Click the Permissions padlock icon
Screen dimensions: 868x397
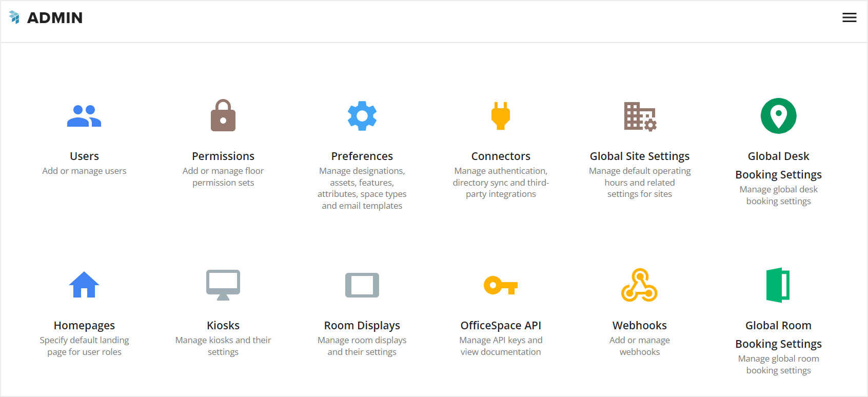pos(223,115)
